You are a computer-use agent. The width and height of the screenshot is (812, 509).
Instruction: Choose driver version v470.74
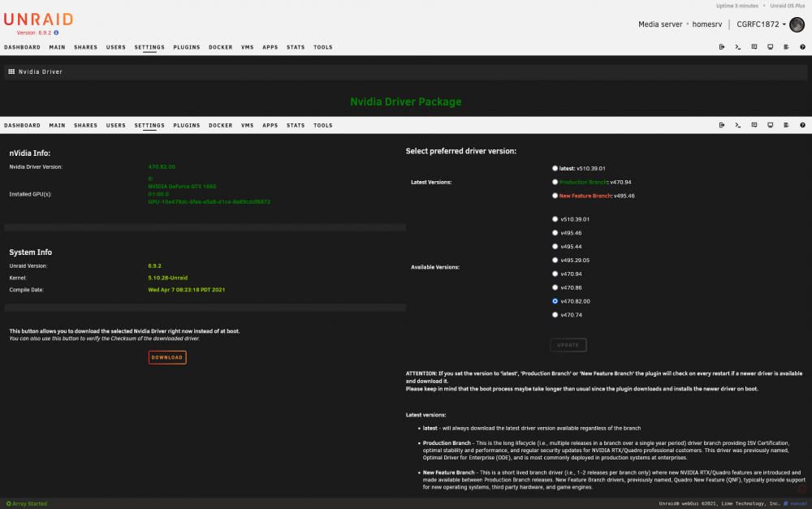pos(555,315)
